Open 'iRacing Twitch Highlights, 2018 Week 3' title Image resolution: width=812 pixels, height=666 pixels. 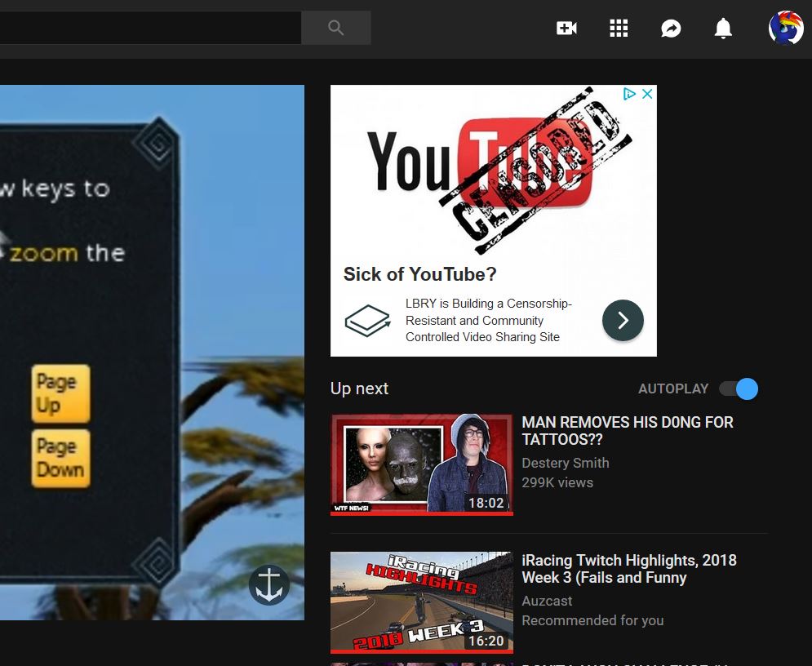[629, 569]
